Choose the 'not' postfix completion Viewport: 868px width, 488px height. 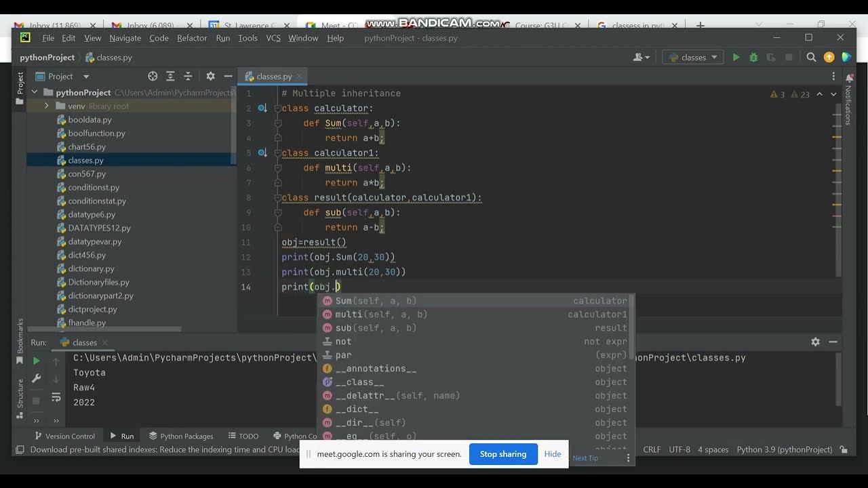(475, 342)
